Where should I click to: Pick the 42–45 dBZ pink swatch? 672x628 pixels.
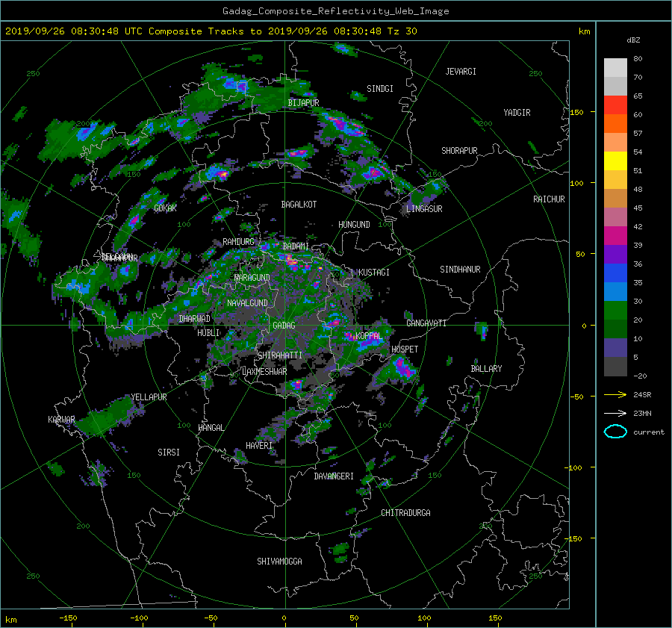pos(615,217)
